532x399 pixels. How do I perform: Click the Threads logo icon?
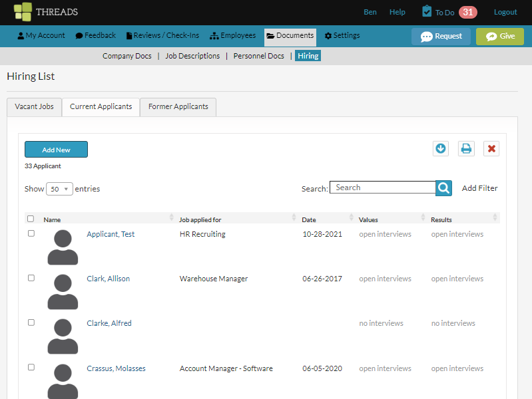(x=23, y=12)
